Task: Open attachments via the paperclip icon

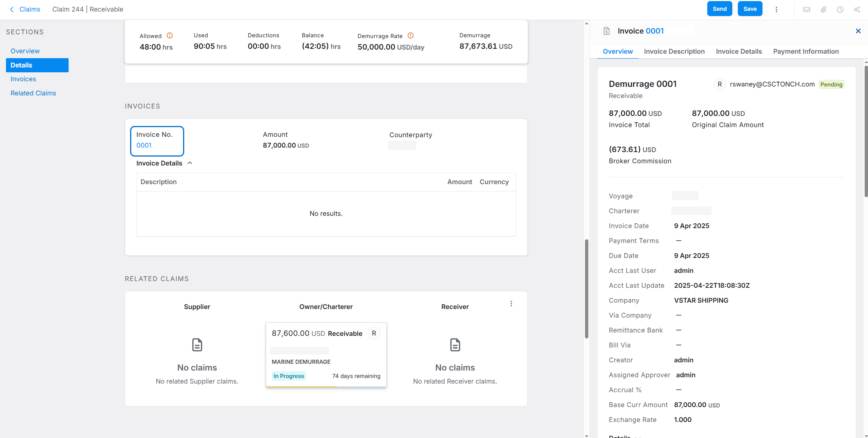Action: point(823,10)
